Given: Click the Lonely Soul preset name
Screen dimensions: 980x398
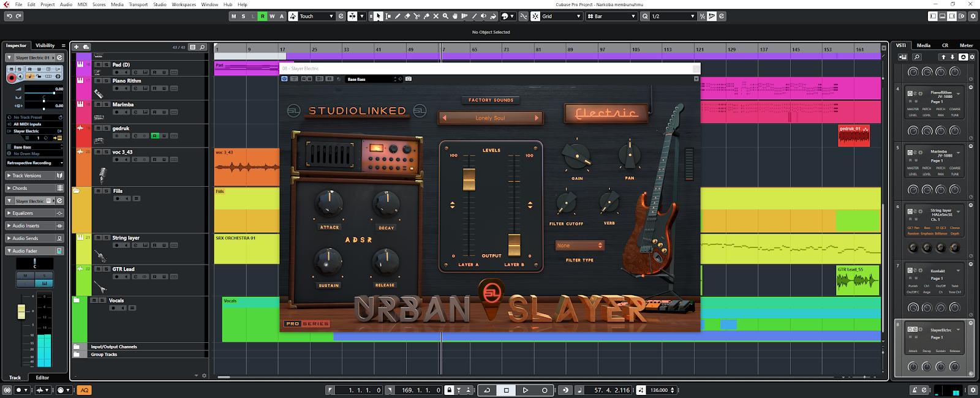Looking at the screenshot, I should tap(490, 118).
